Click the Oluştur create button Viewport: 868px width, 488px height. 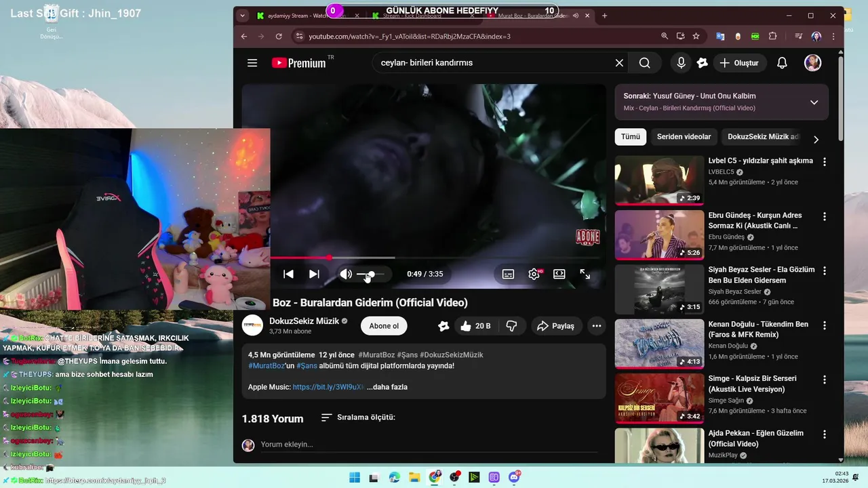[739, 63]
